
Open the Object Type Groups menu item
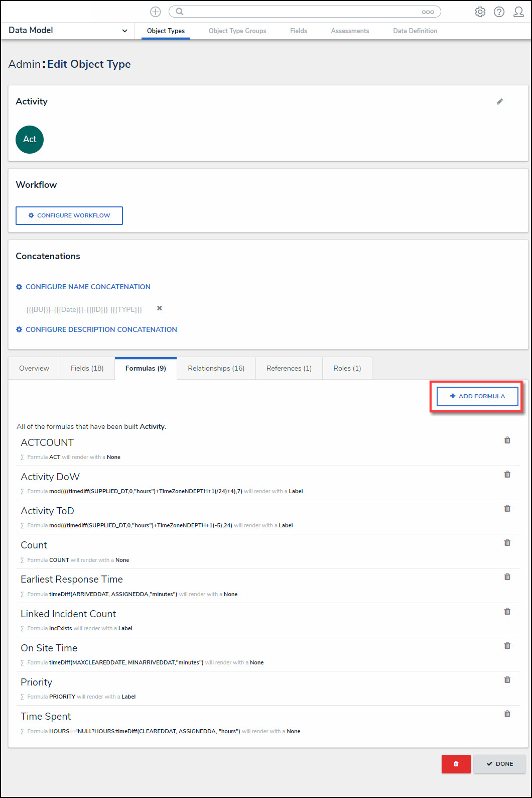[x=237, y=31]
